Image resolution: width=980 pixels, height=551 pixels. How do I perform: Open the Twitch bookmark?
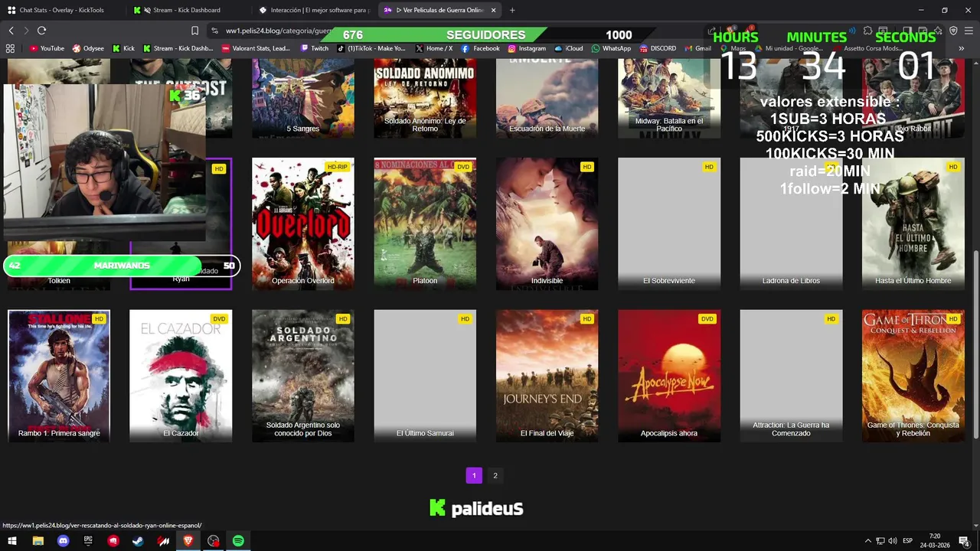point(315,48)
